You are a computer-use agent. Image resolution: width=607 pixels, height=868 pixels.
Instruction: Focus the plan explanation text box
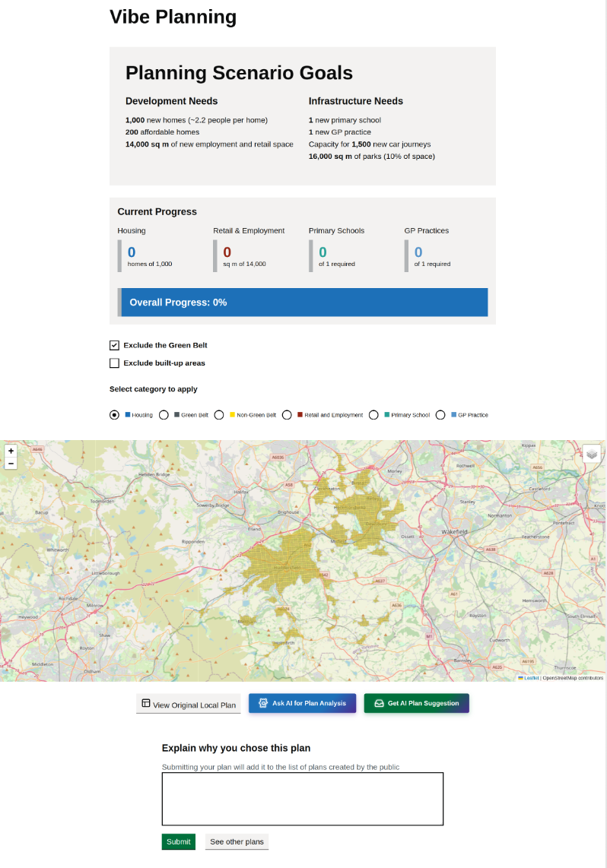click(x=302, y=798)
